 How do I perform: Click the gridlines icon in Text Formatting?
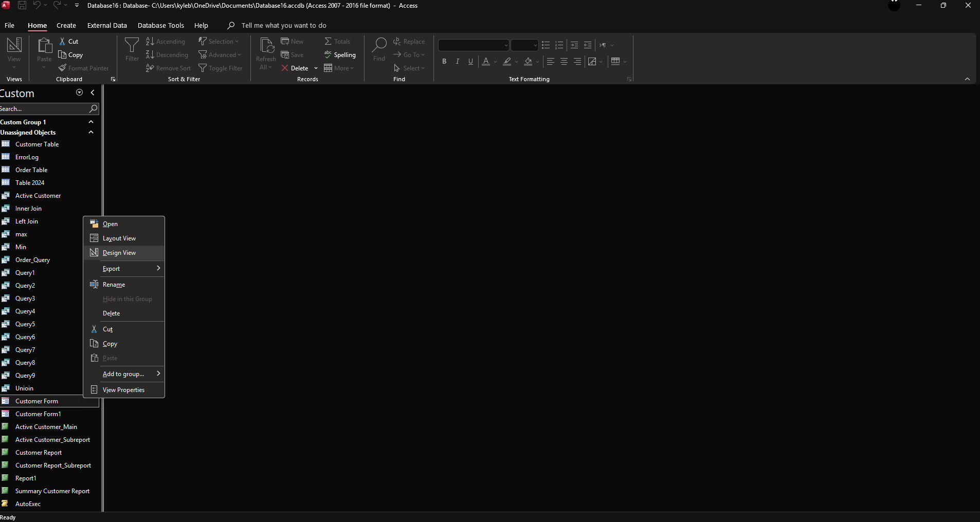coord(615,62)
